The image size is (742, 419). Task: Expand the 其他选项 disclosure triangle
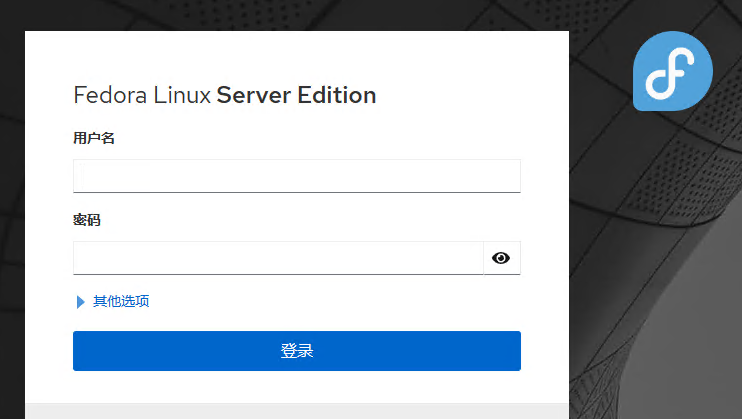[80, 302]
